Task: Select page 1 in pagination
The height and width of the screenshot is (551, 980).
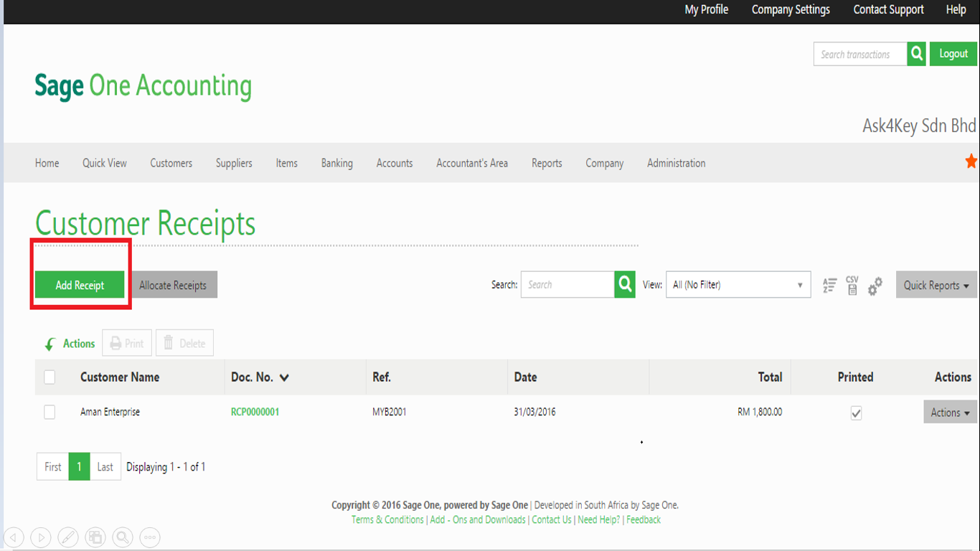Action: click(x=79, y=466)
